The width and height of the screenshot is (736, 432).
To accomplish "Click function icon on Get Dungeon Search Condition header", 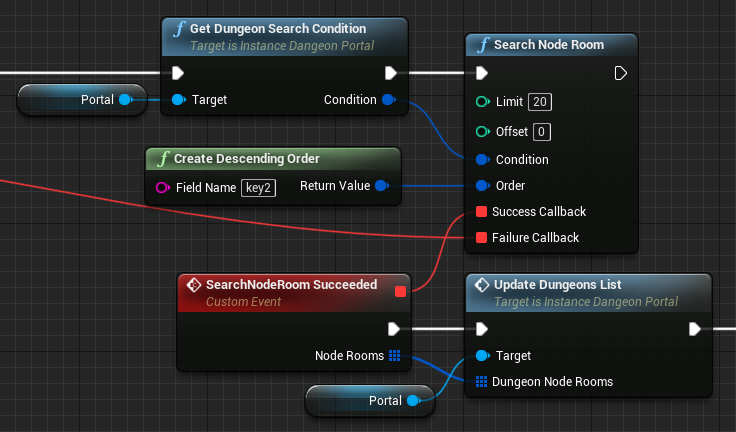I will [x=179, y=29].
